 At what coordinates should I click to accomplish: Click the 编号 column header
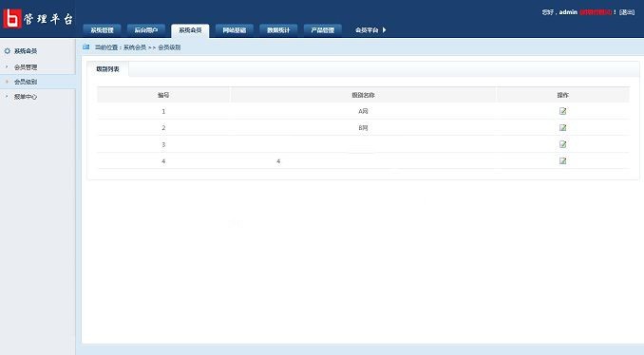click(163, 95)
